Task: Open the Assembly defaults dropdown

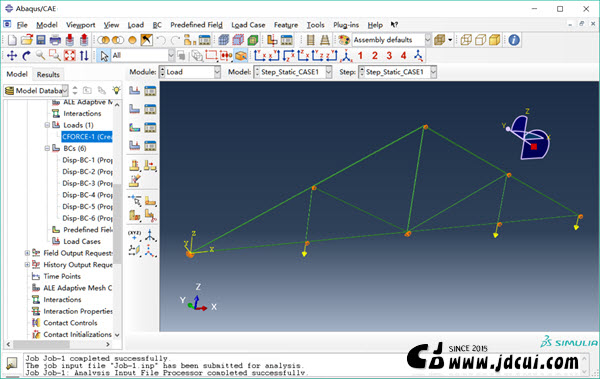Action: pos(391,40)
